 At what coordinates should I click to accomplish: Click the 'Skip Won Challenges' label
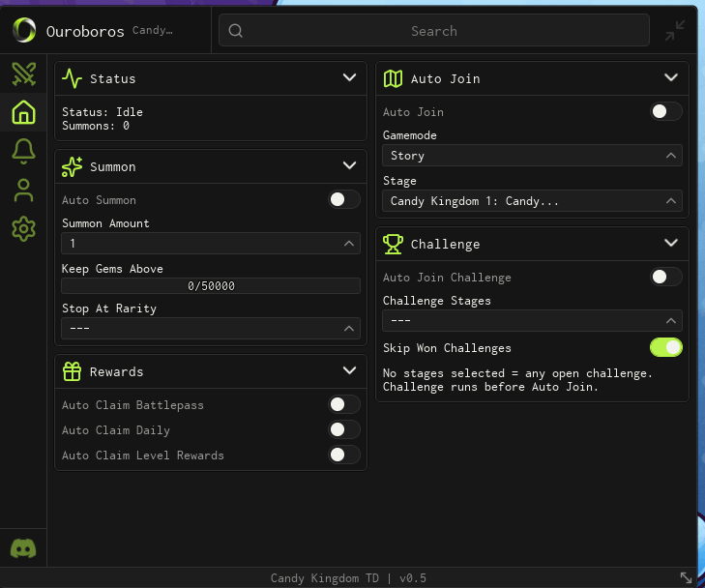(448, 348)
